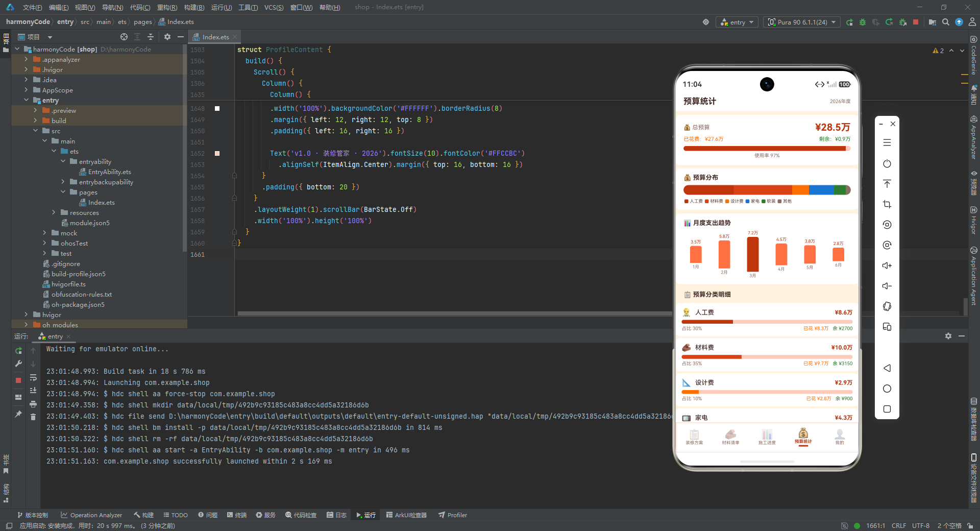
Task: Click white color gutter marker on line 1648
Action: [217, 108]
